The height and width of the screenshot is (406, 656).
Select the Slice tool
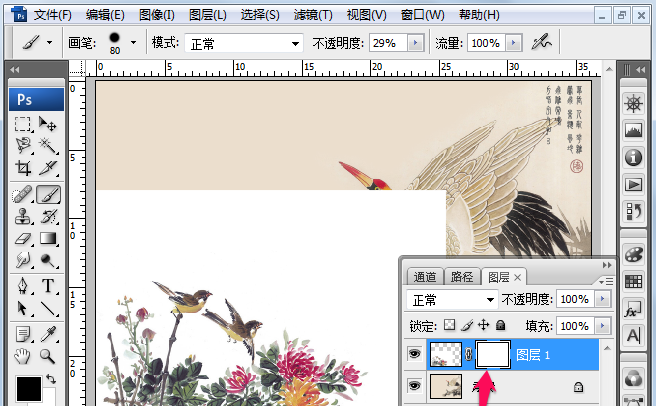point(48,168)
